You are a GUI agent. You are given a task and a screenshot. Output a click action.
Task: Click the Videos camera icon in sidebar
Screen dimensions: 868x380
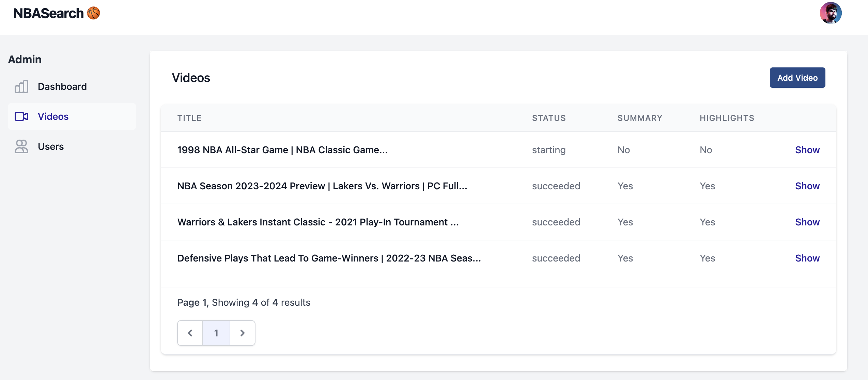(x=21, y=116)
